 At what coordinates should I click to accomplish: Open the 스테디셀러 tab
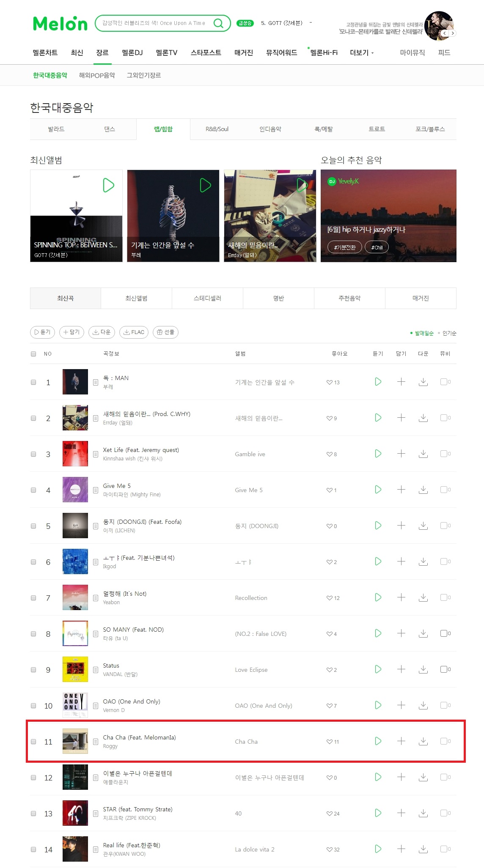207,298
